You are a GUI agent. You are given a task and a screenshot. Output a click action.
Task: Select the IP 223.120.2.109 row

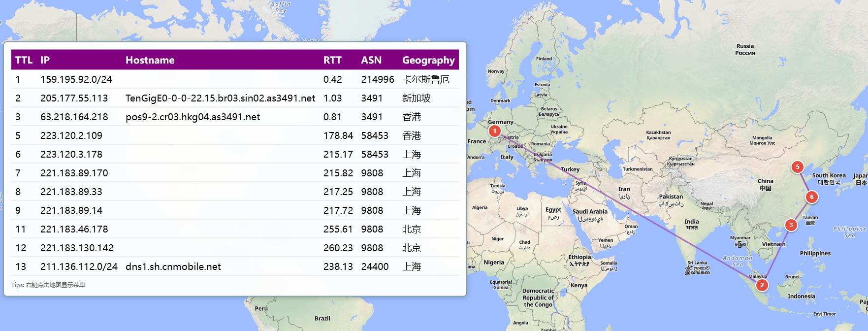[71, 135]
